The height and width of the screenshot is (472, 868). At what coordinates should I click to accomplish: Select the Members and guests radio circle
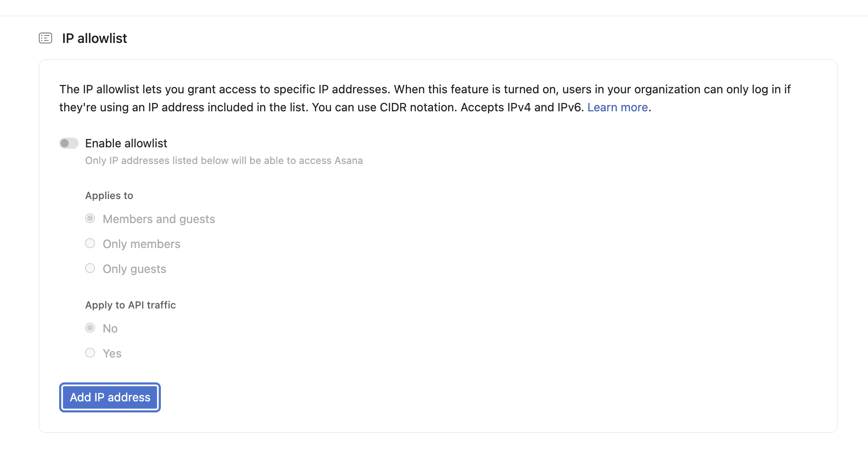pos(90,218)
